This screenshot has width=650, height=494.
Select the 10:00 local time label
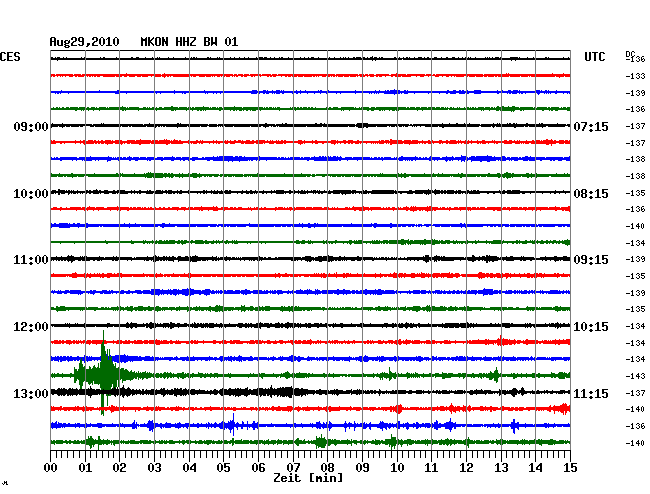point(31,194)
